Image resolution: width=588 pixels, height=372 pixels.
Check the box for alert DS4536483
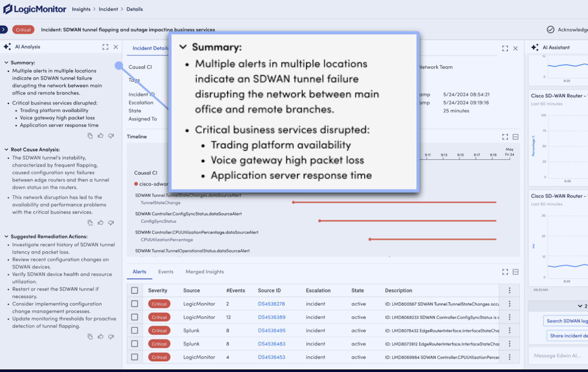[x=135, y=344]
